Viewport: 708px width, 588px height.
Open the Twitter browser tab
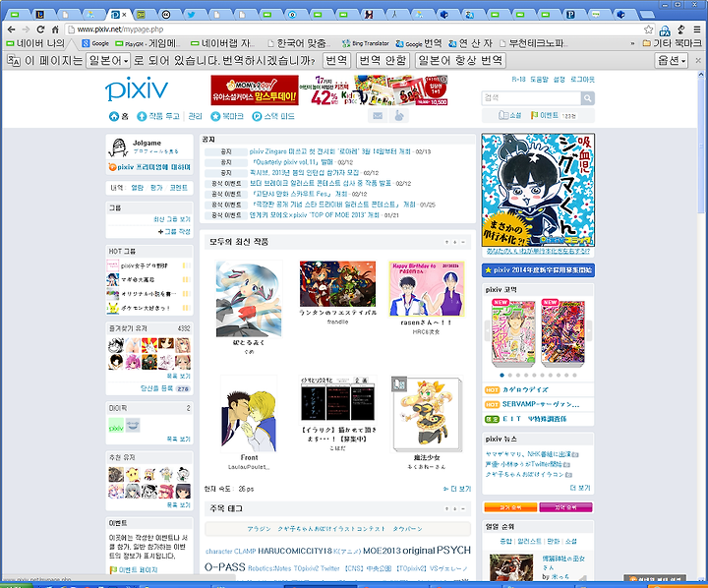click(x=192, y=15)
